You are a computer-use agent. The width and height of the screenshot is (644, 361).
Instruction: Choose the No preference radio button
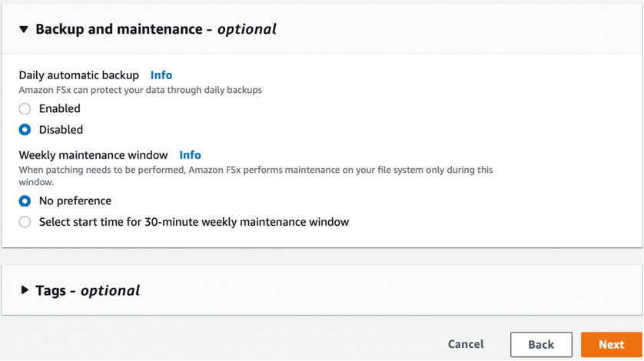pos(25,201)
